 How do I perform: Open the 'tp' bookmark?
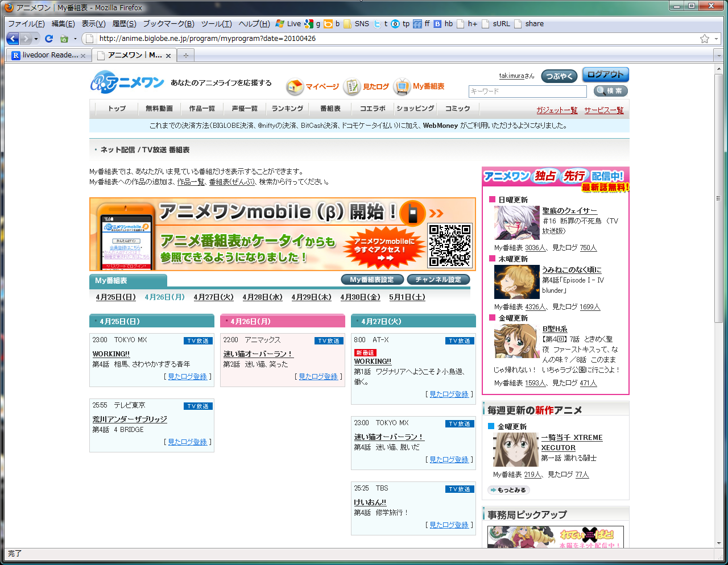tap(400, 24)
